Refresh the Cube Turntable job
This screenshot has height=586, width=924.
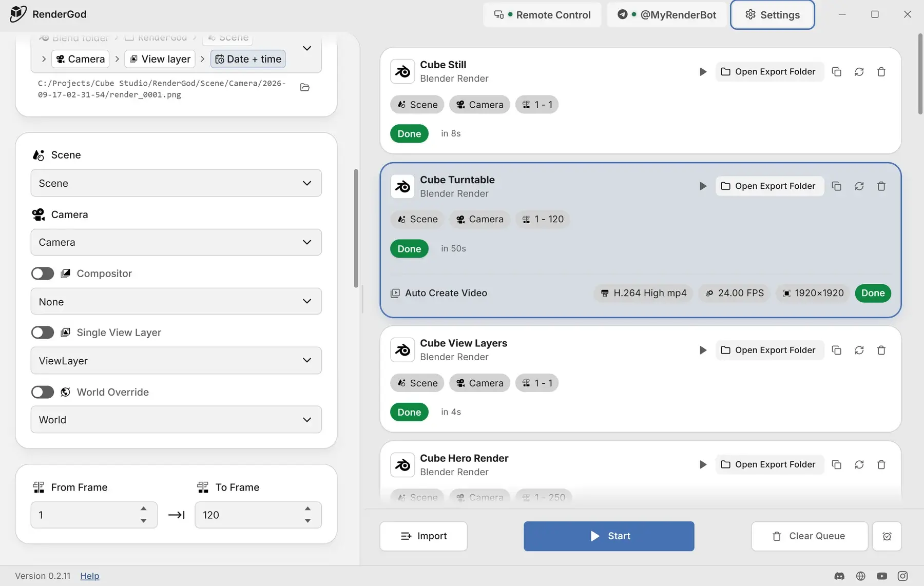tap(859, 186)
